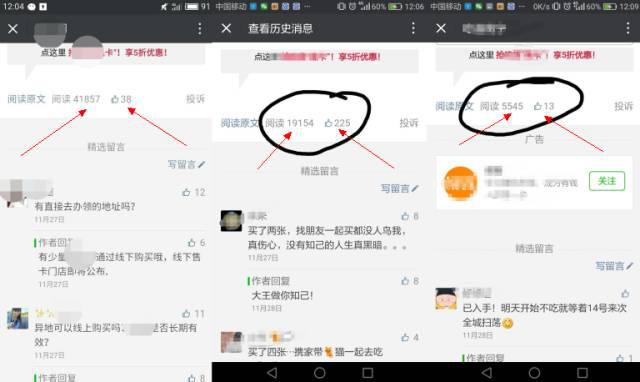Open avatar of 已入手 commenter
The image size is (640, 382).
tap(446, 299)
